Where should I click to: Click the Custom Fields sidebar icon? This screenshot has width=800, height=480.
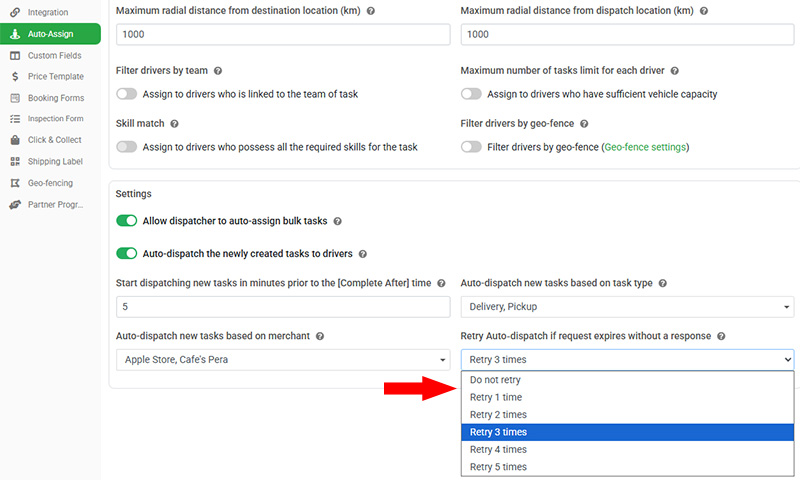15,55
